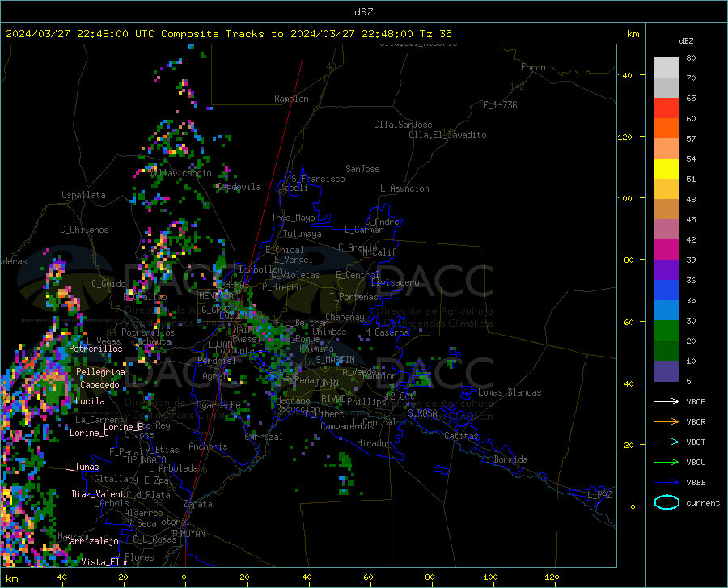728x588 pixels.
Task: Select the orange swatch below 60 dBZ
Action: pyautogui.click(x=667, y=129)
